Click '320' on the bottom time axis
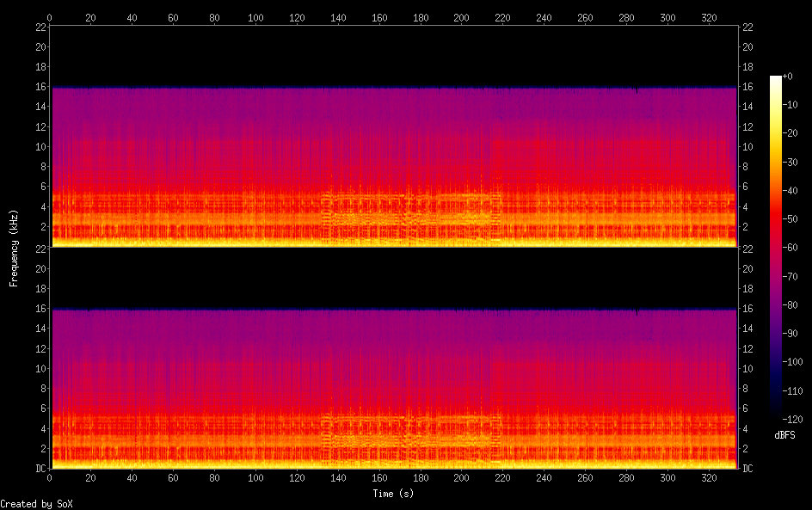This screenshot has width=812, height=510. pos(709,478)
